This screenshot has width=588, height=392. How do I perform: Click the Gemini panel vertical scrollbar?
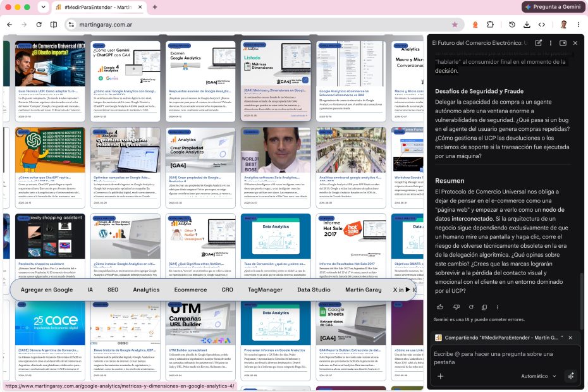(582, 300)
